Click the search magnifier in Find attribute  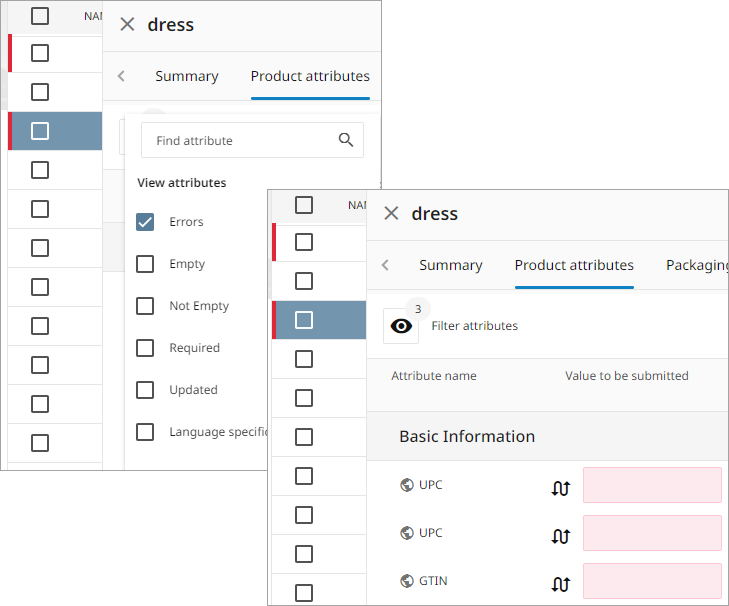coord(345,140)
